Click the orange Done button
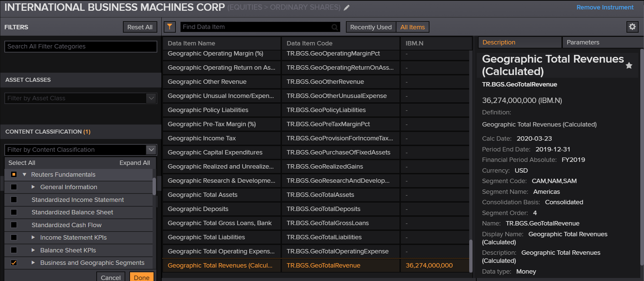The height and width of the screenshot is (281, 644). pos(141,277)
